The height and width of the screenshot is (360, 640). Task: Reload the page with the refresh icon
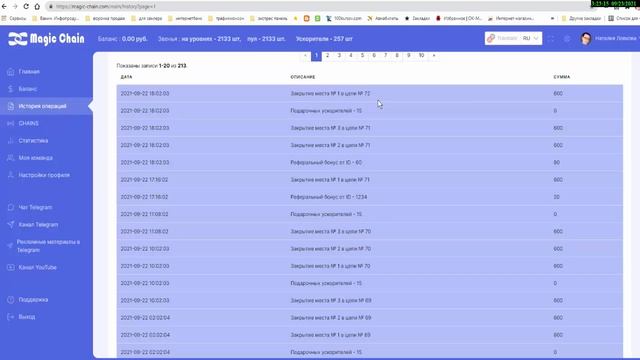point(26,7)
